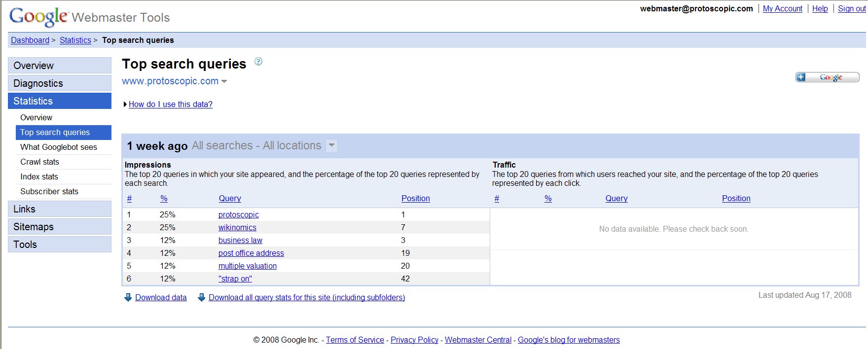Open How do I use this data? link

coord(171,104)
